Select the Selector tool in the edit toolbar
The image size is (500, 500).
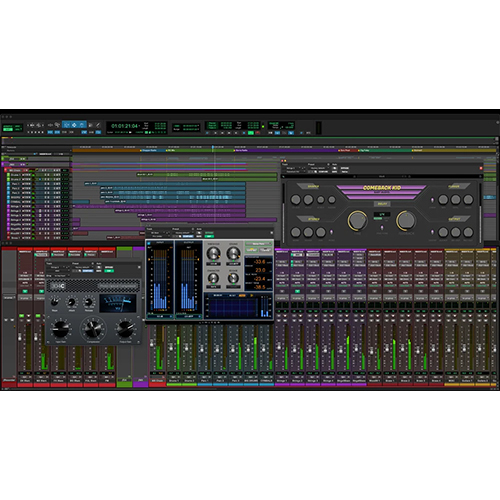[x=74, y=125]
